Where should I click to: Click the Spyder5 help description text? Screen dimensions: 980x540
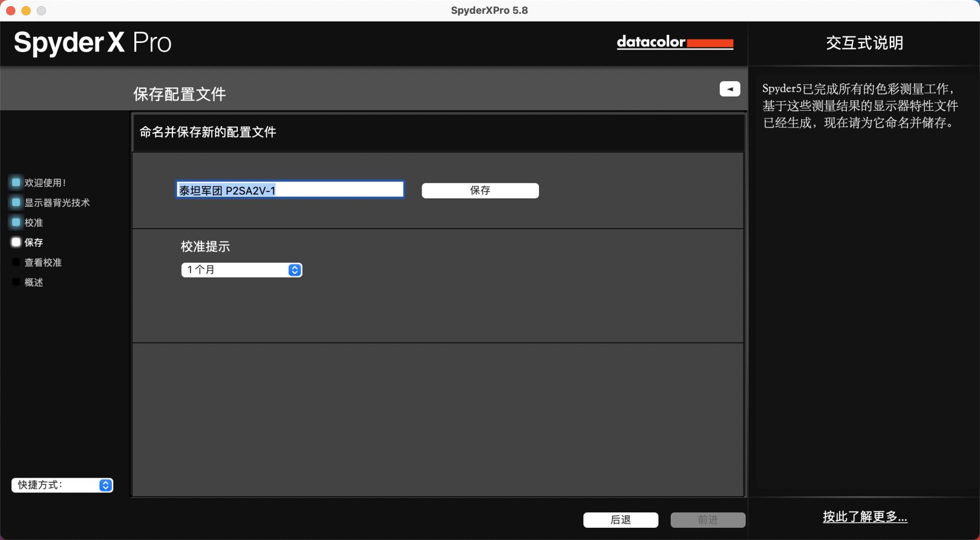(860, 106)
